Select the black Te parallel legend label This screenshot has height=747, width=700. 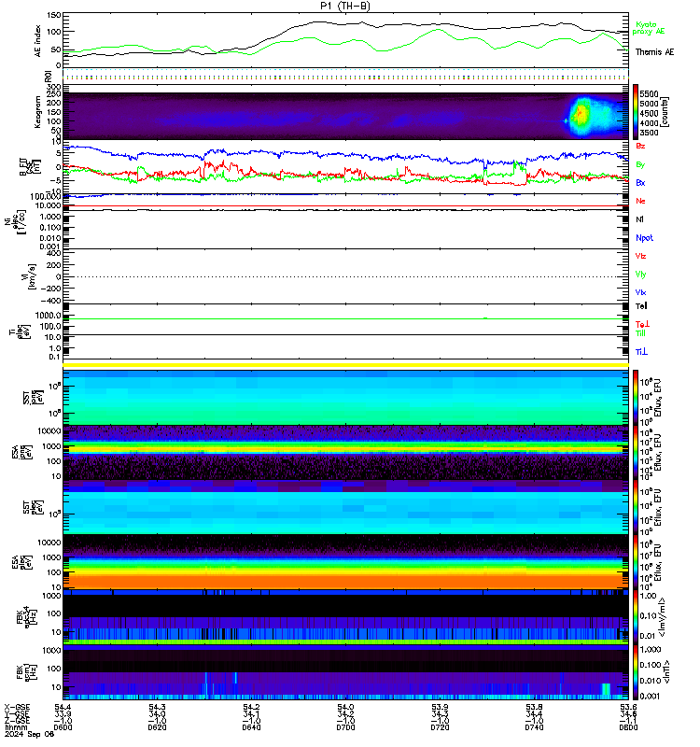tap(641, 306)
